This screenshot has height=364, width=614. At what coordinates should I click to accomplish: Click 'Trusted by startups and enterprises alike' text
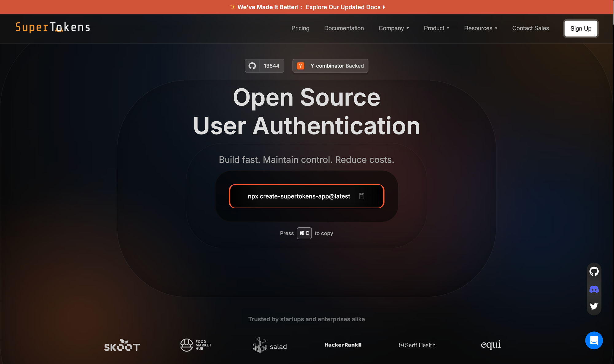(x=306, y=319)
